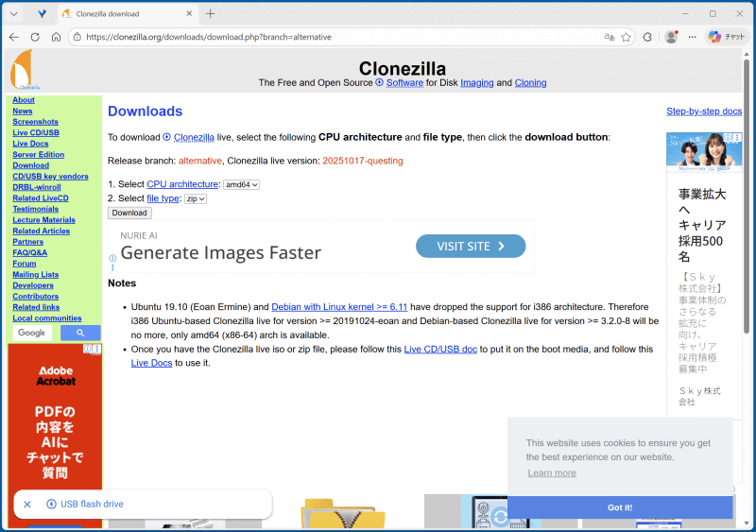Screen dimensions: 756x532
Task: Open browser settings and more menu
Action: pyautogui.click(x=693, y=37)
